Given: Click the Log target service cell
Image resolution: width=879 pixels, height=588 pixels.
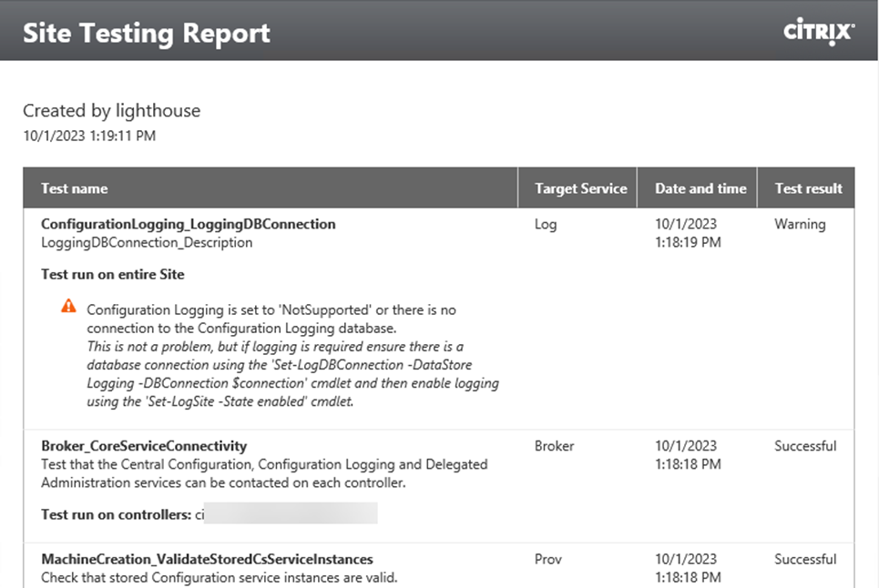Looking at the screenshot, I should 546,225.
